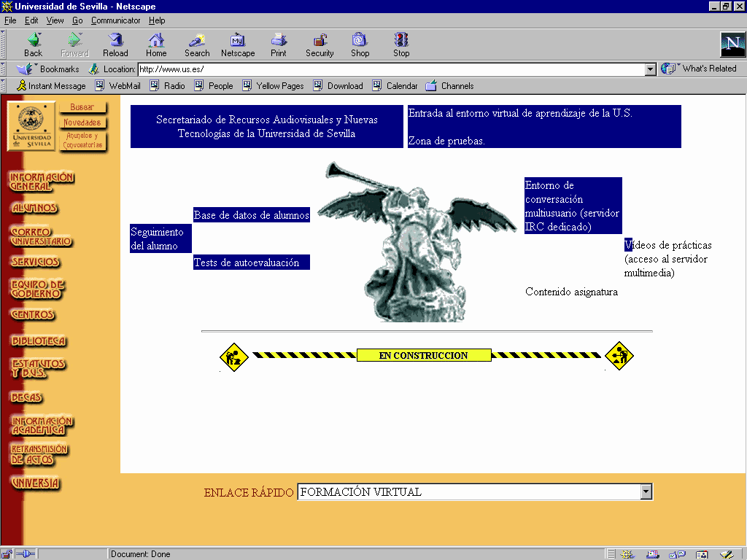Click the Biblioteca sidebar link
The image size is (747, 560).
coord(39,341)
